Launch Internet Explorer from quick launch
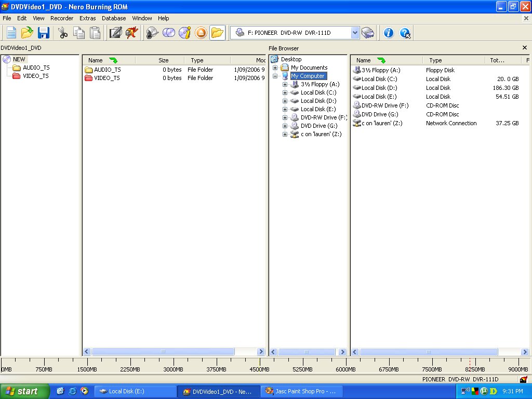 pyautogui.click(x=72, y=391)
